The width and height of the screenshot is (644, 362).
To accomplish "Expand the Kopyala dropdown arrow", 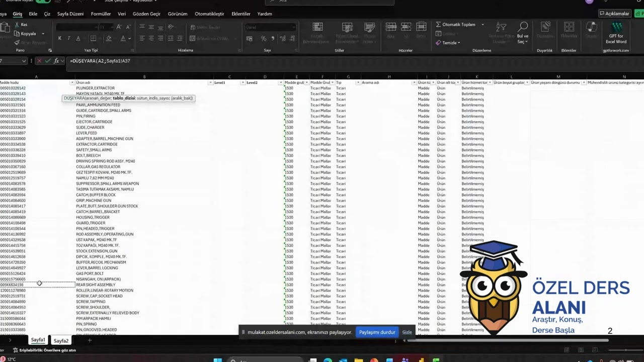I will pos(43,34).
